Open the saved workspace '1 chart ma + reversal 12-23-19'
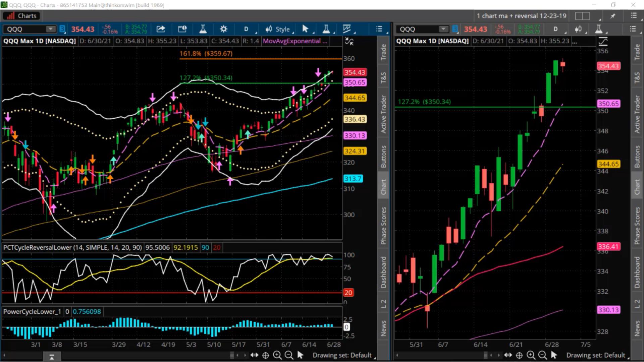This screenshot has height=362, width=644. coord(521,16)
